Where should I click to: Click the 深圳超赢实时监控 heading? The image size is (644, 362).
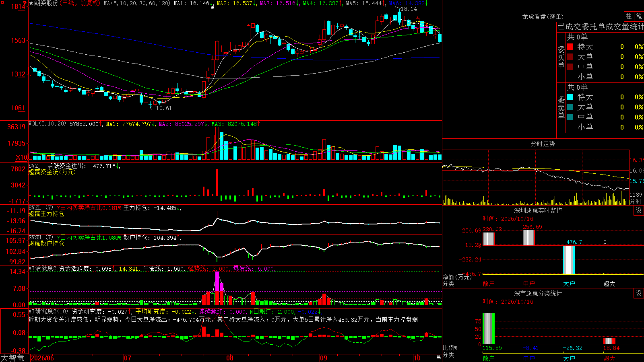[x=538, y=210]
